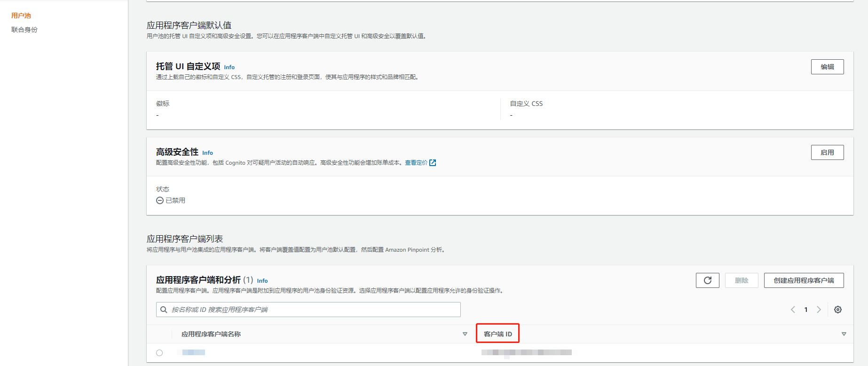Click the disabled status icon next to 已禁用
Screen dimensions: 868x366
(x=160, y=200)
